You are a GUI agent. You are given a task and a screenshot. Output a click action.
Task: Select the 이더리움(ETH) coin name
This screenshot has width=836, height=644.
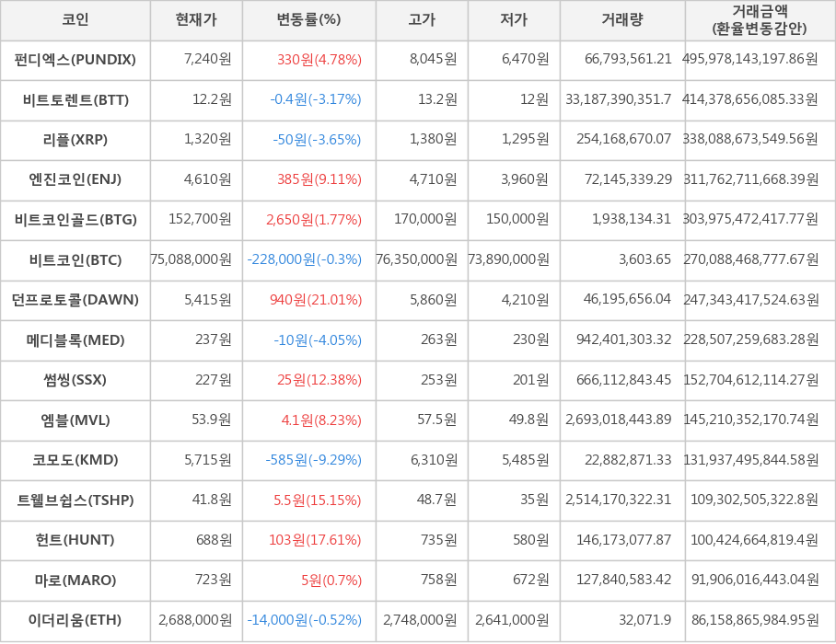point(75,620)
